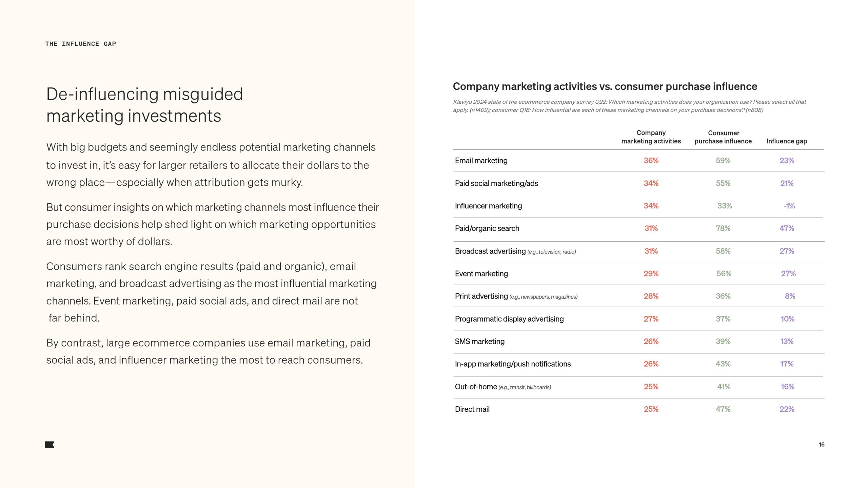868x488 pixels.
Task: Click the "In-app marketing/push notifications" row label
Action: coord(512,364)
